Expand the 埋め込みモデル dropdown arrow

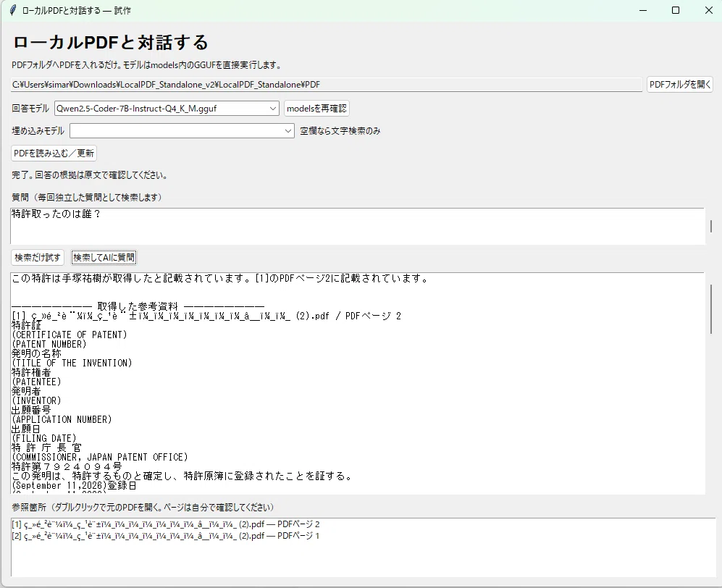288,131
